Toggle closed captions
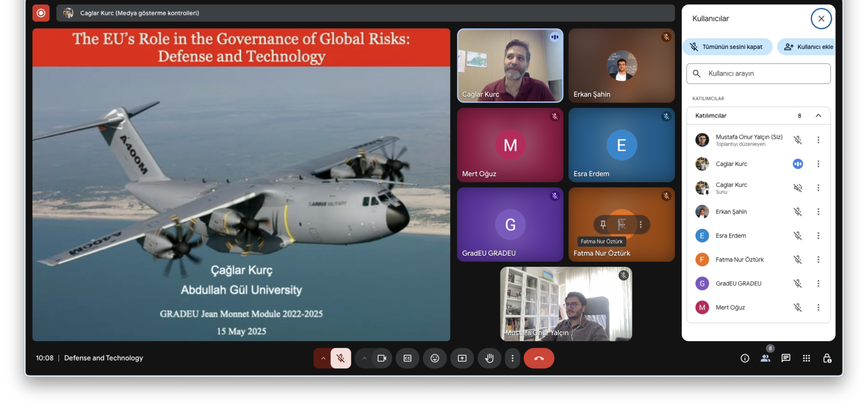The height and width of the screenshot is (408, 868). (407, 358)
